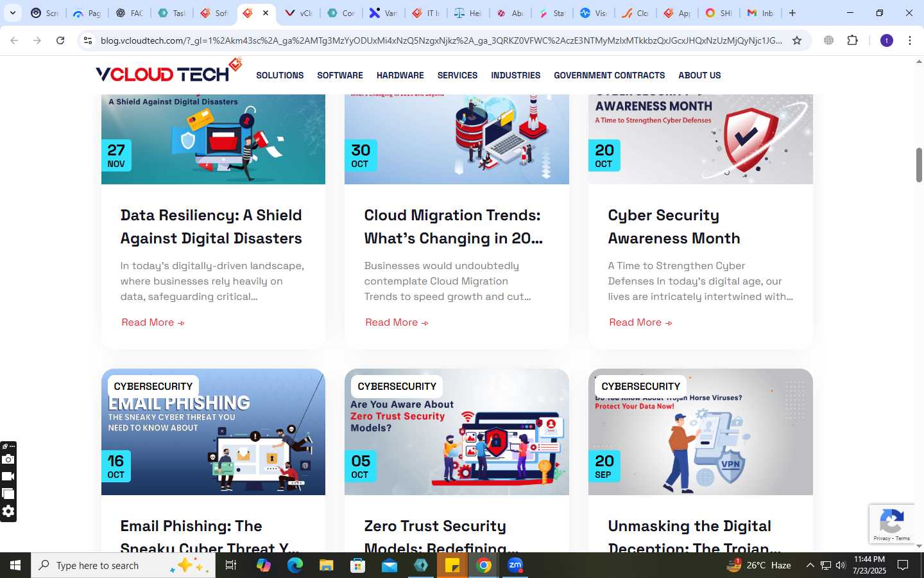Click the settings gear in side widget
Image resolution: width=924 pixels, height=578 pixels.
[x=8, y=511]
